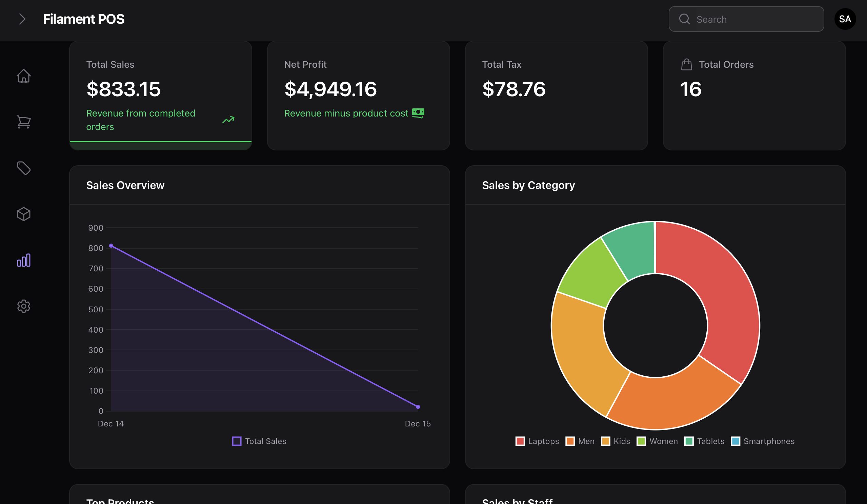Click the Kids legend color swatch
The width and height of the screenshot is (867, 504).
click(606, 441)
